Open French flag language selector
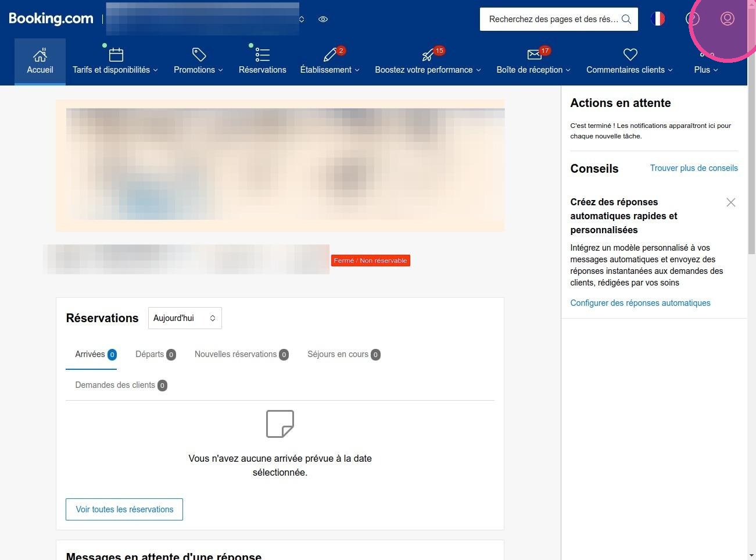Image resolution: width=756 pixels, height=560 pixels. [658, 19]
